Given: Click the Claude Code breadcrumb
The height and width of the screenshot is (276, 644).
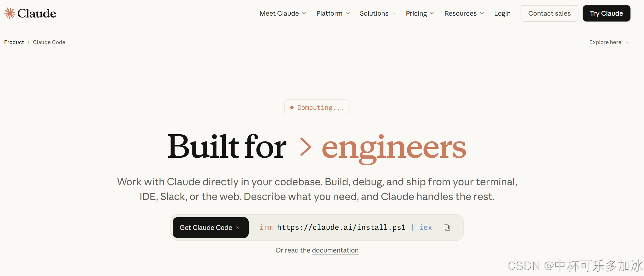Looking at the screenshot, I should pos(49,42).
